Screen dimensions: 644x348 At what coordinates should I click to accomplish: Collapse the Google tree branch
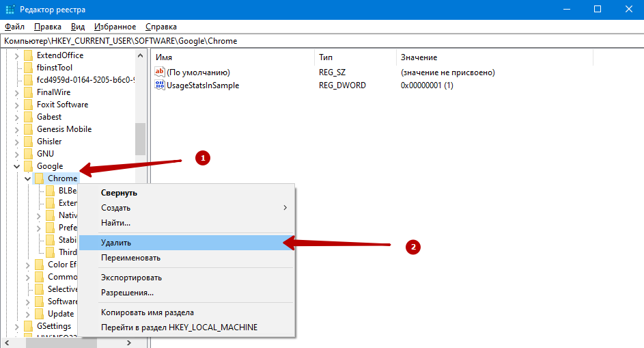(x=16, y=166)
